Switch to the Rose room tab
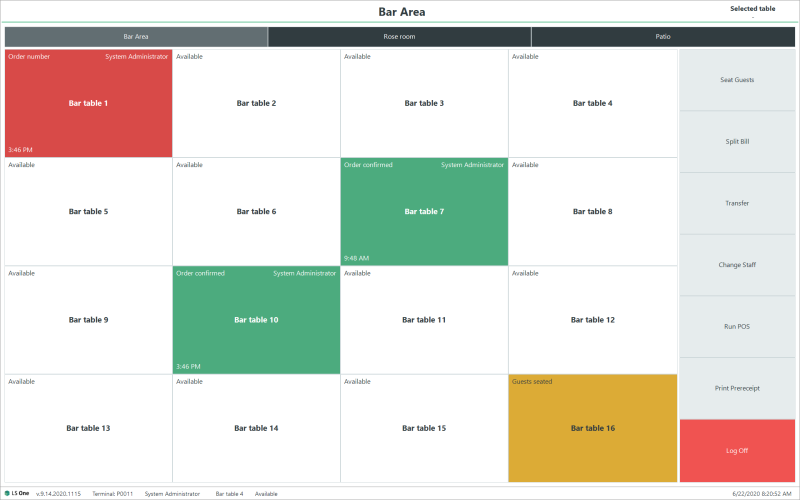 399,37
